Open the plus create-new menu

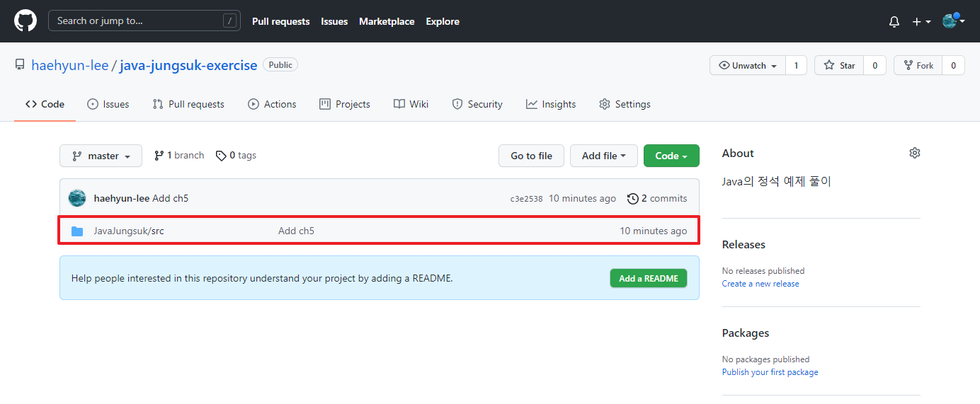(x=921, y=21)
